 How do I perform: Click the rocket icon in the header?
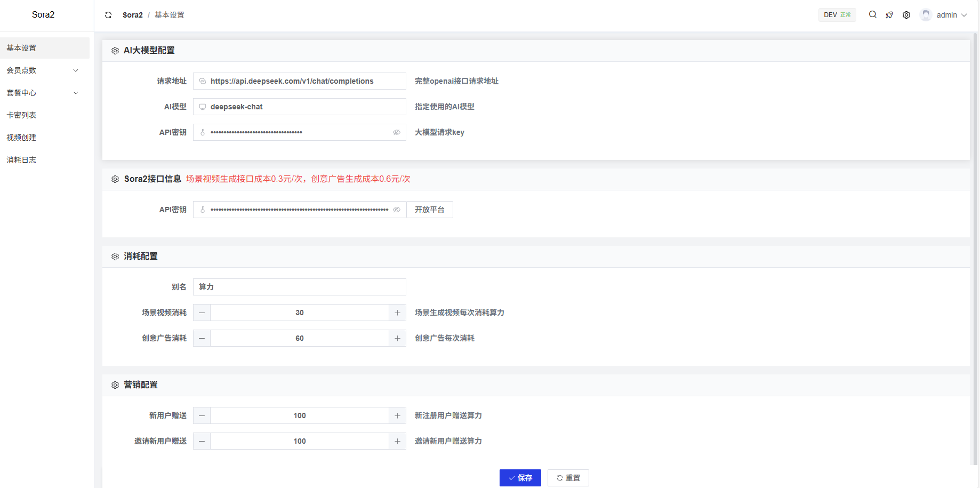[889, 15]
